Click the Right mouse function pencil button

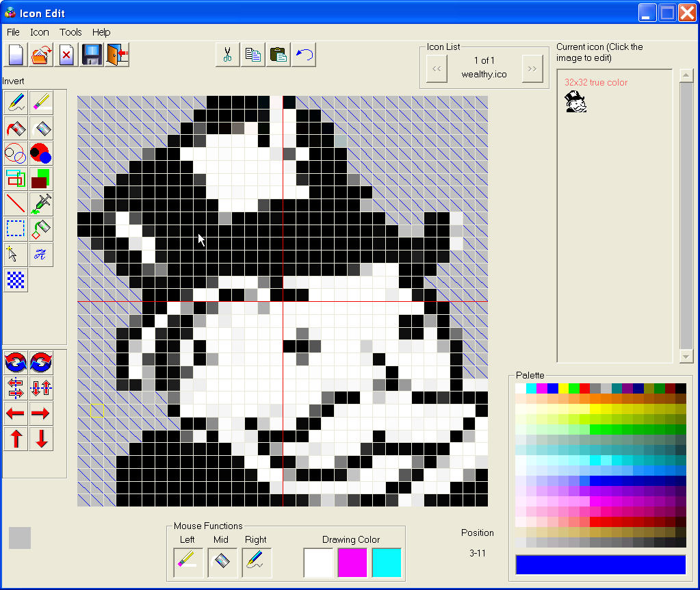pos(257,563)
